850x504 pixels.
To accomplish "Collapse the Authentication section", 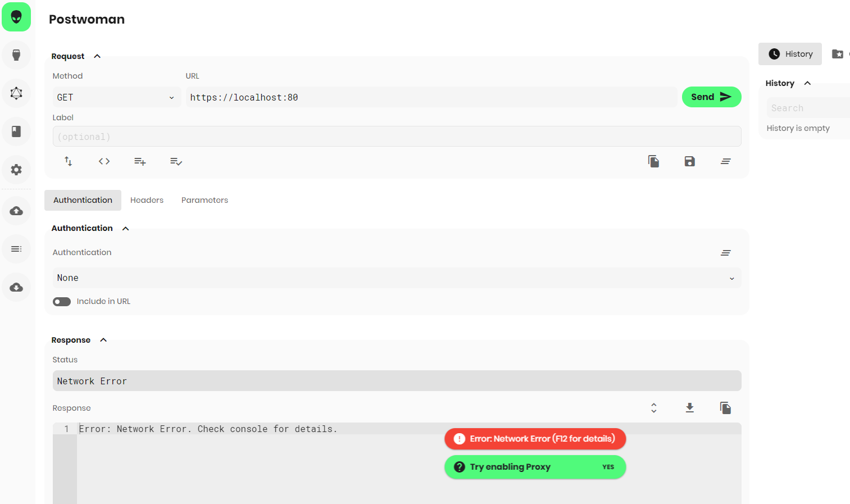I will pos(126,228).
